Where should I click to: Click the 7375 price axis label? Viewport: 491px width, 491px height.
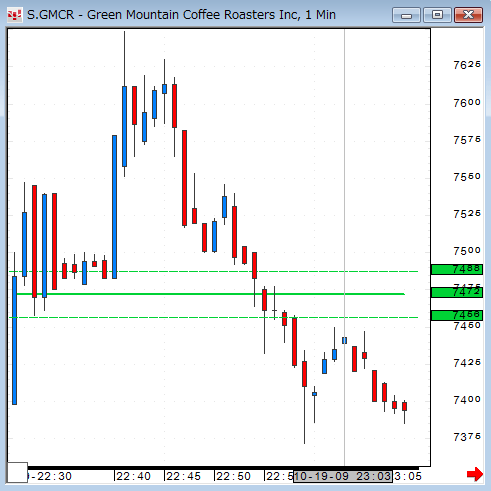(x=467, y=437)
